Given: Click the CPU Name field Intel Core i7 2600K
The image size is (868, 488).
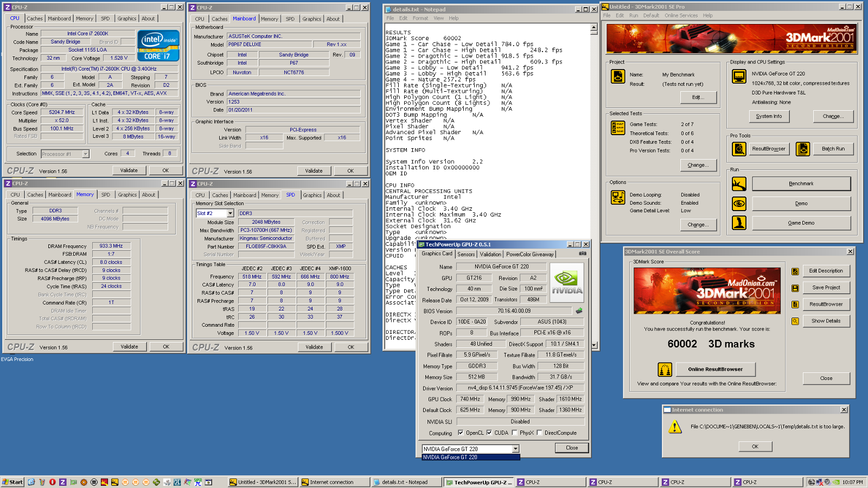Looking at the screenshot, I should coord(87,34).
